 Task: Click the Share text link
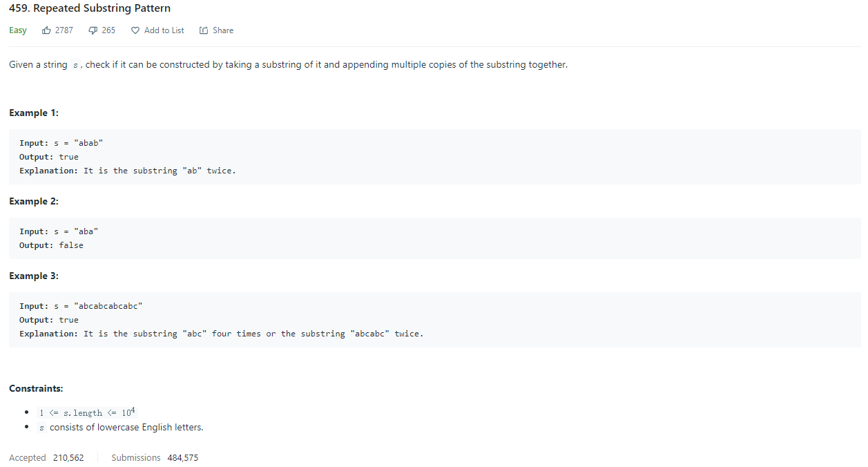point(223,30)
